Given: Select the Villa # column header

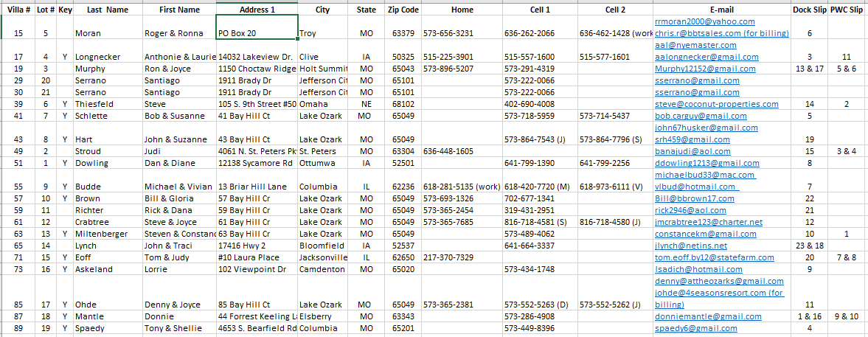Looking at the screenshot, I should pos(19,10).
